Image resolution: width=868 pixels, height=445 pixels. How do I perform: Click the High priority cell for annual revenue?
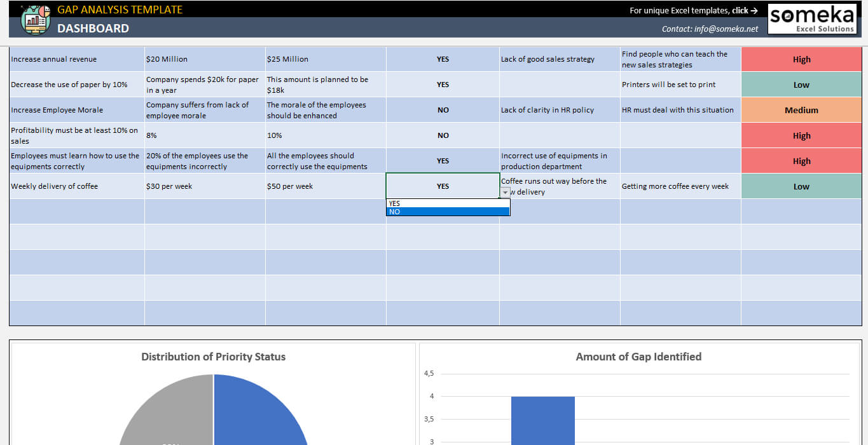click(801, 59)
